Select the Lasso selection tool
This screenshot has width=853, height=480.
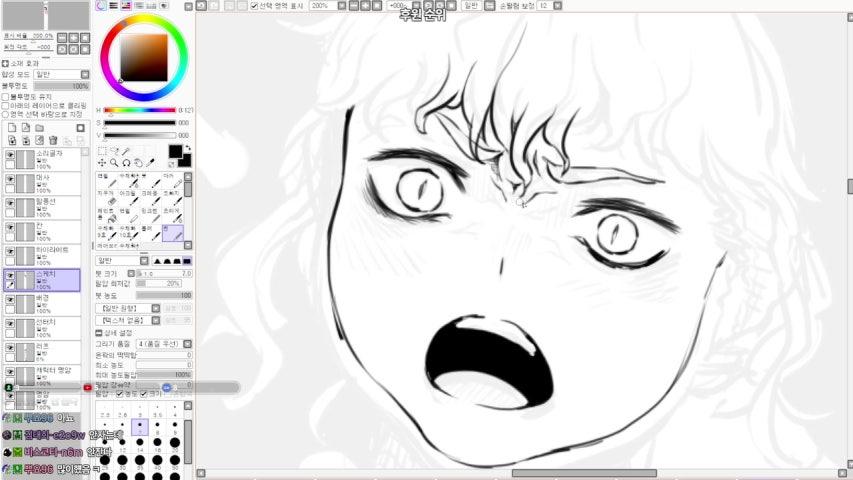point(114,151)
